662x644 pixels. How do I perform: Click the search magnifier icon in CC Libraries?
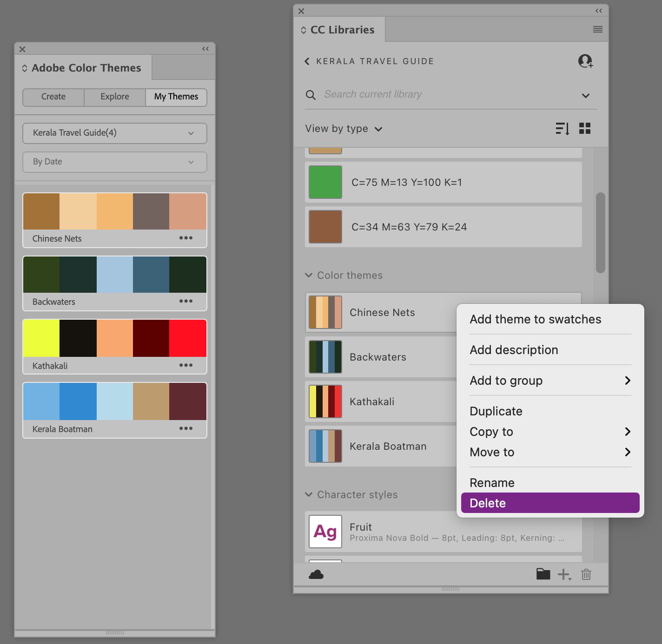point(311,95)
